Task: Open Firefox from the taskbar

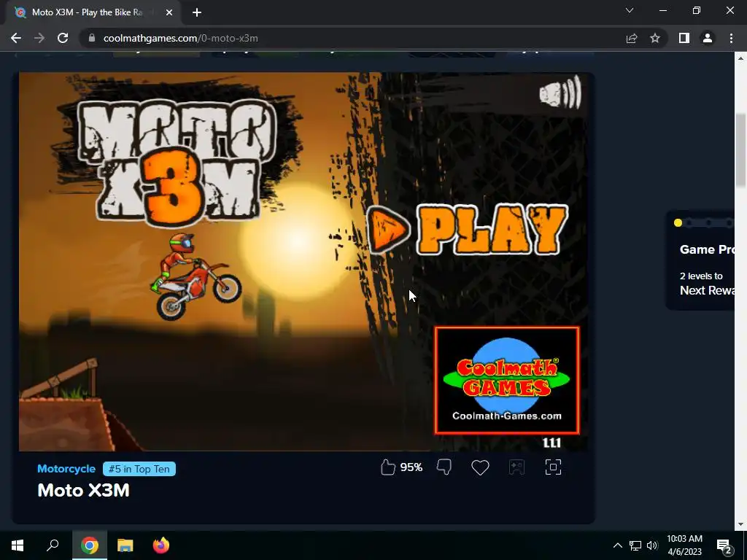Action: pos(161,545)
